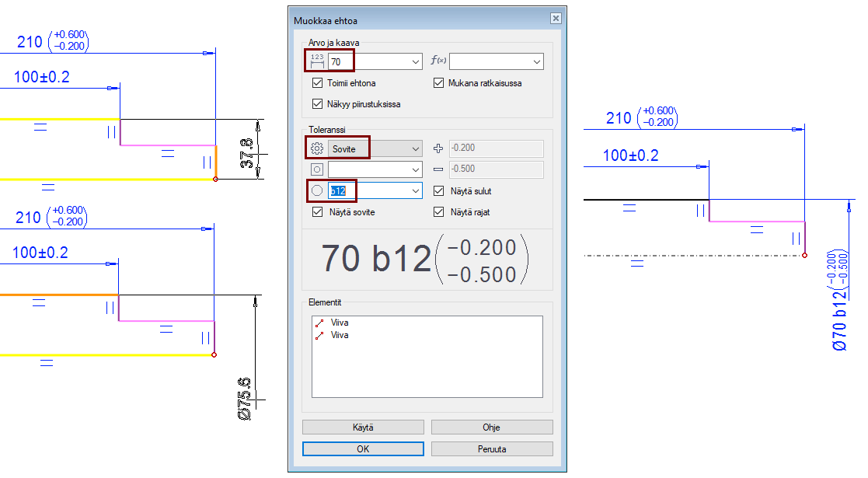Click the plus upper tolerance icon

click(x=438, y=148)
